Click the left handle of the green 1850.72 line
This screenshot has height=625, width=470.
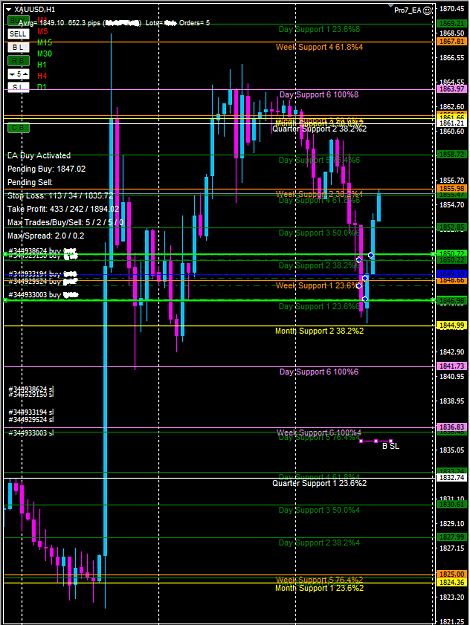[x=5, y=254]
